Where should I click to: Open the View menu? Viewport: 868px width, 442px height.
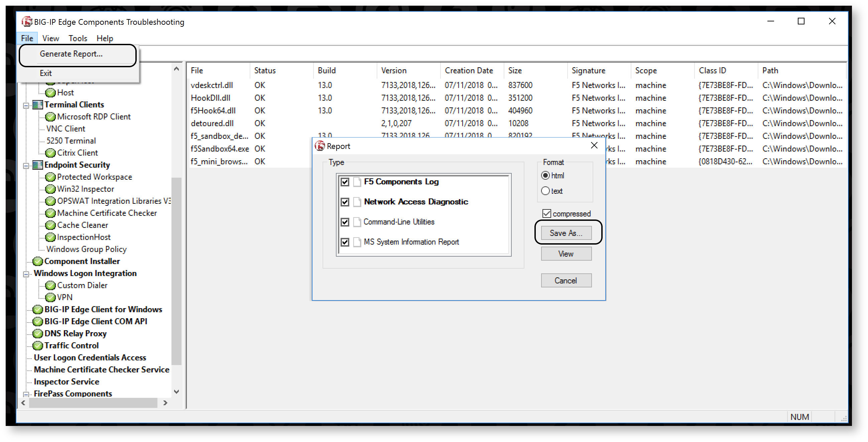(50, 38)
